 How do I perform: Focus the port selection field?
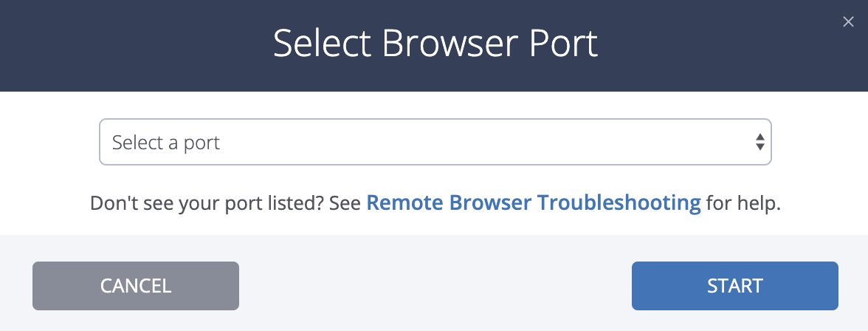coord(435,142)
